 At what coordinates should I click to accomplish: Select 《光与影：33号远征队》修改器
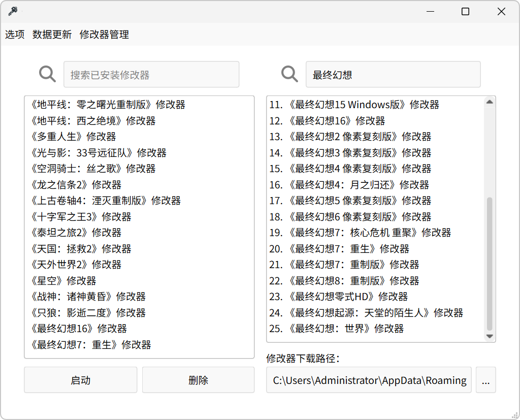[139, 152]
